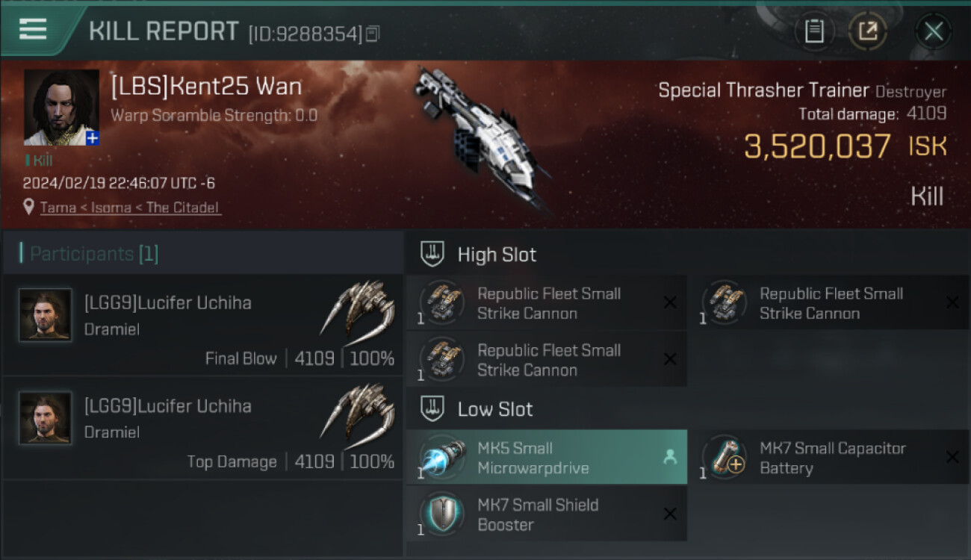Open Top Damage Lucifer Uchiha portrait
The height and width of the screenshot is (560, 971).
click(46, 418)
